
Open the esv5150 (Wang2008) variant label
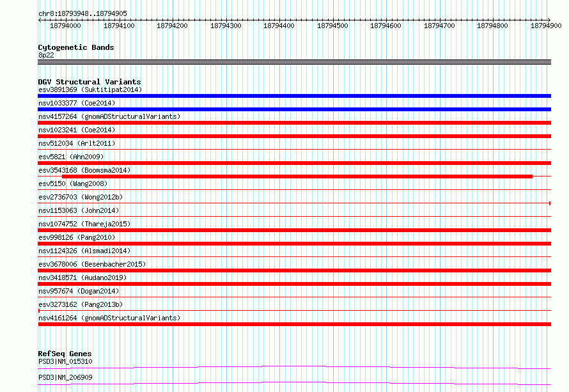coord(73,184)
